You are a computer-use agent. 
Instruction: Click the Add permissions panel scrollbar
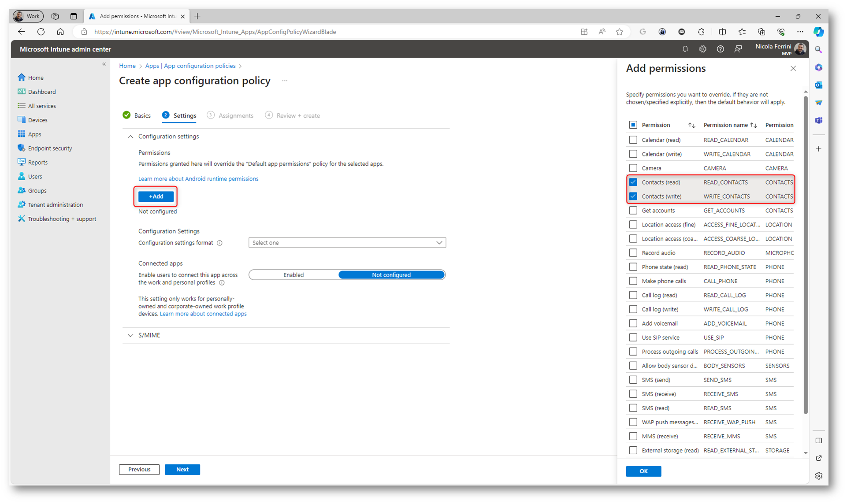[806, 256]
